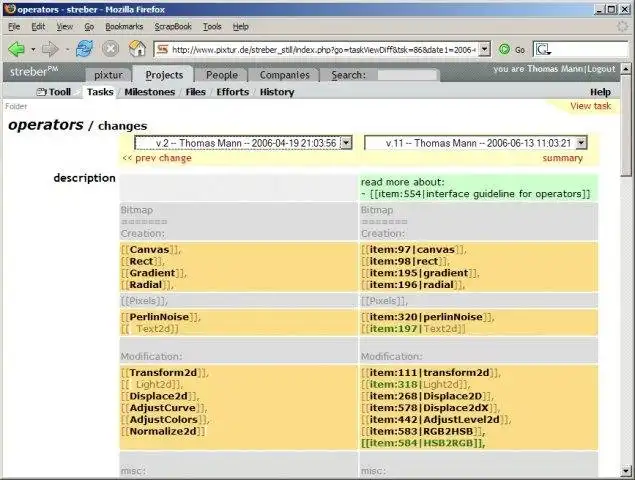Click the Firefox logo in the title bar
The height and width of the screenshot is (480, 635).
coord(10,9)
